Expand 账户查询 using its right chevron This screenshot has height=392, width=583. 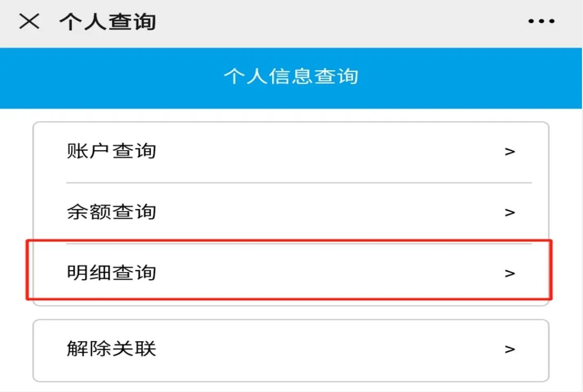coord(510,152)
